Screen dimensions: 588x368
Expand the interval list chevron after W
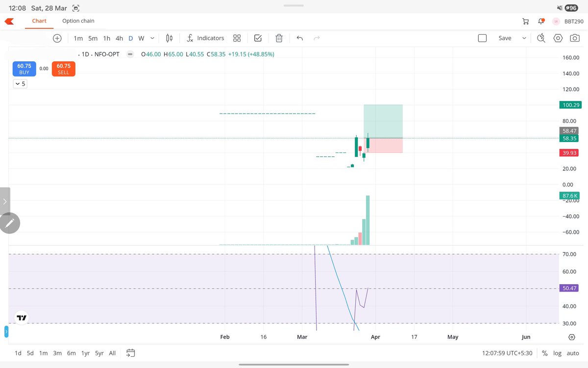[152, 38]
